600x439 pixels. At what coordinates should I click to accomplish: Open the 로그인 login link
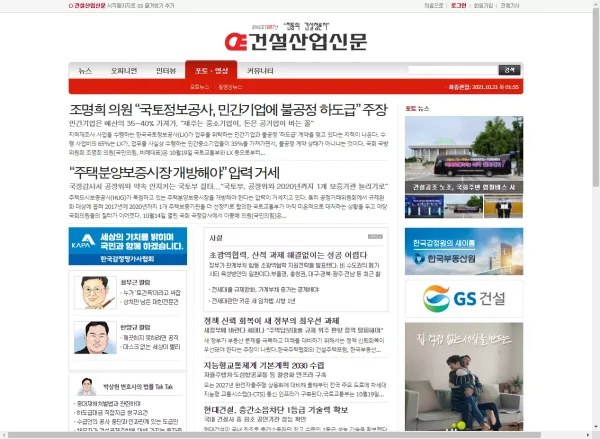(x=458, y=6)
